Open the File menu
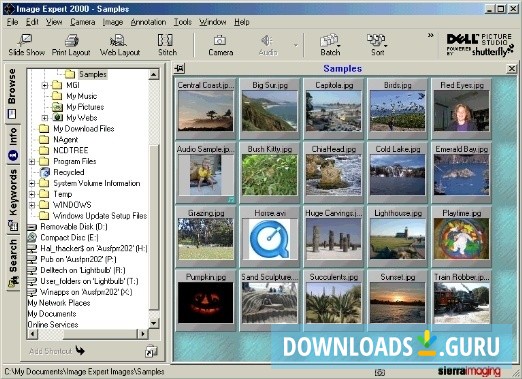The image size is (522, 379). coord(12,22)
